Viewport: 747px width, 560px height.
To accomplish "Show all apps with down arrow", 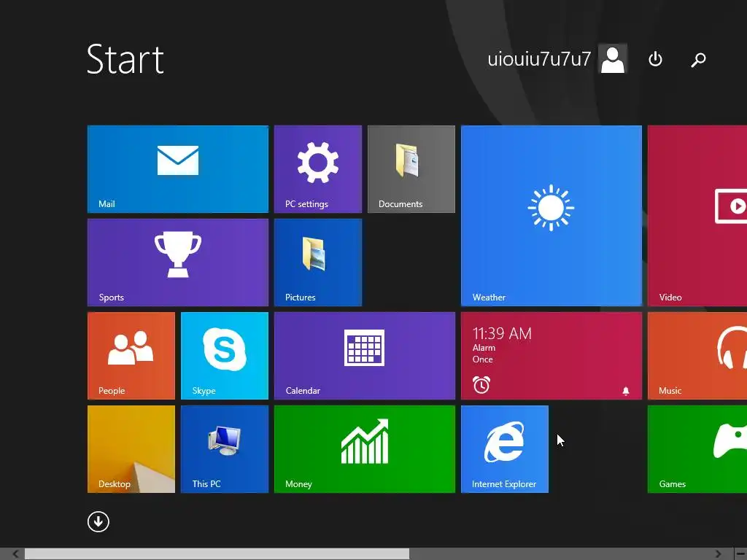I will pyautogui.click(x=98, y=522).
